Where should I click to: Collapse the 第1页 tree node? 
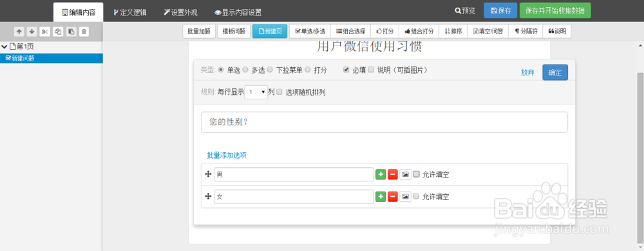point(5,47)
